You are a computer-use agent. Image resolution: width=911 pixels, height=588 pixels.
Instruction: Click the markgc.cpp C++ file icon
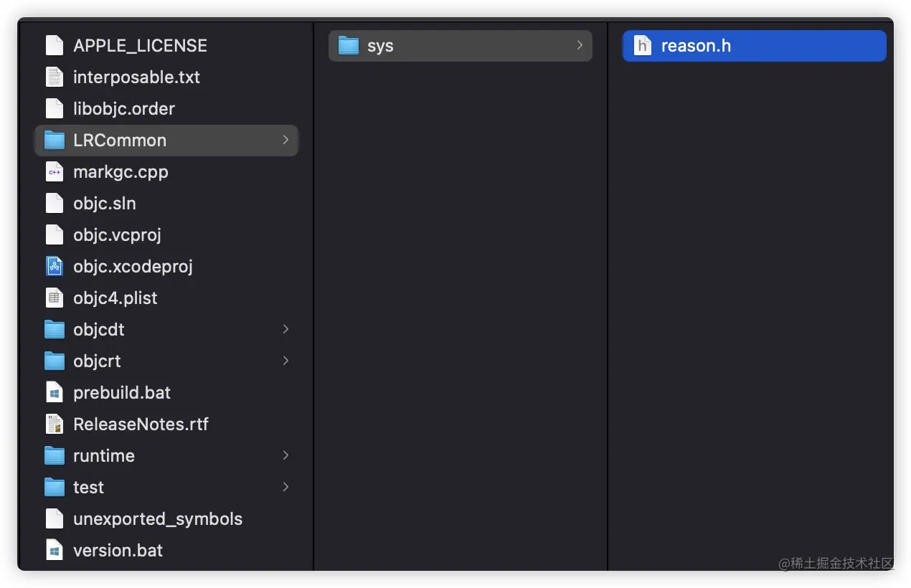[x=55, y=171]
